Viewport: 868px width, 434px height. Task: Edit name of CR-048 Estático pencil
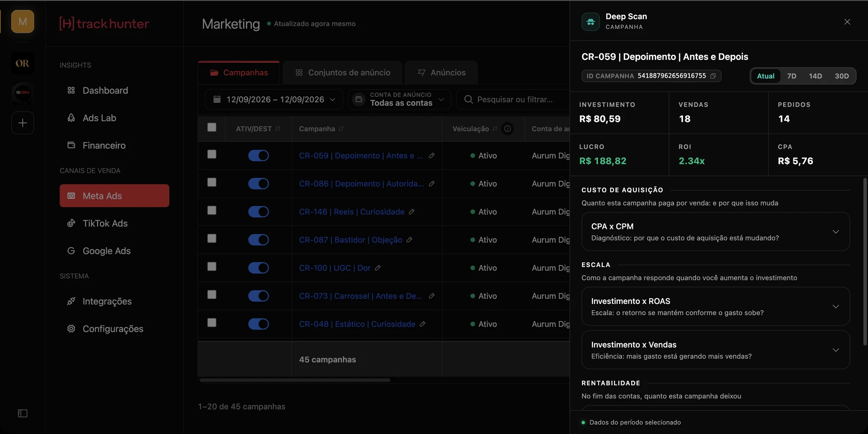tap(423, 324)
